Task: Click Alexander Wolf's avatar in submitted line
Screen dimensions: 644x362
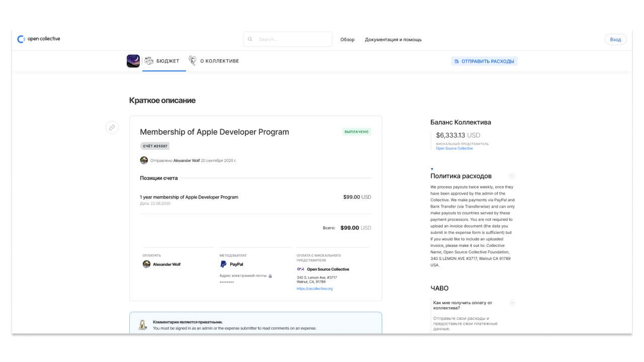Action: click(144, 160)
